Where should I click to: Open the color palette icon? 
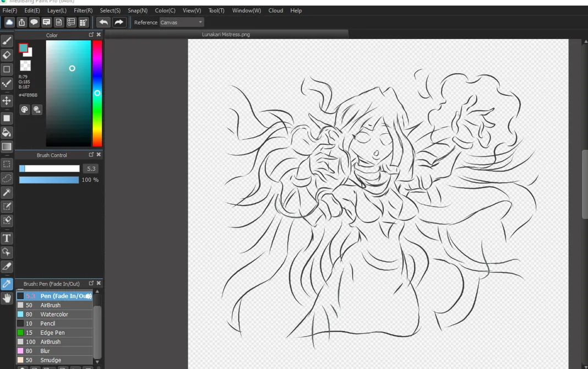pos(24,110)
